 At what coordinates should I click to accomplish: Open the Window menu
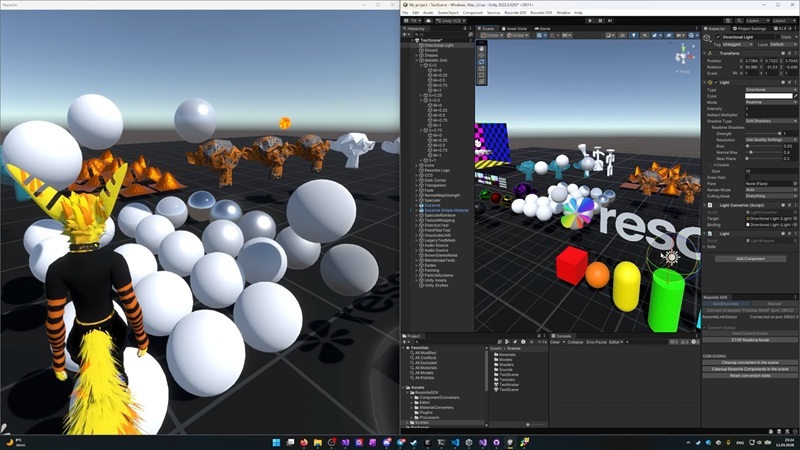click(x=563, y=13)
